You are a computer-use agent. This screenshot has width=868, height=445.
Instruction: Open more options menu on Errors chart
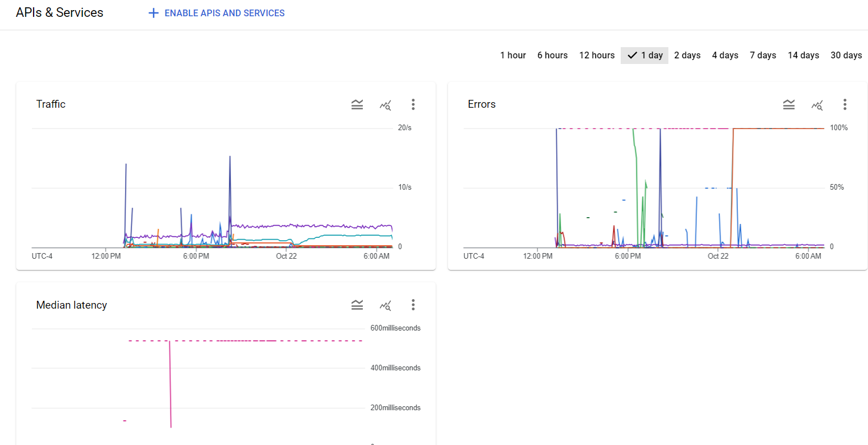pos(845,104)
